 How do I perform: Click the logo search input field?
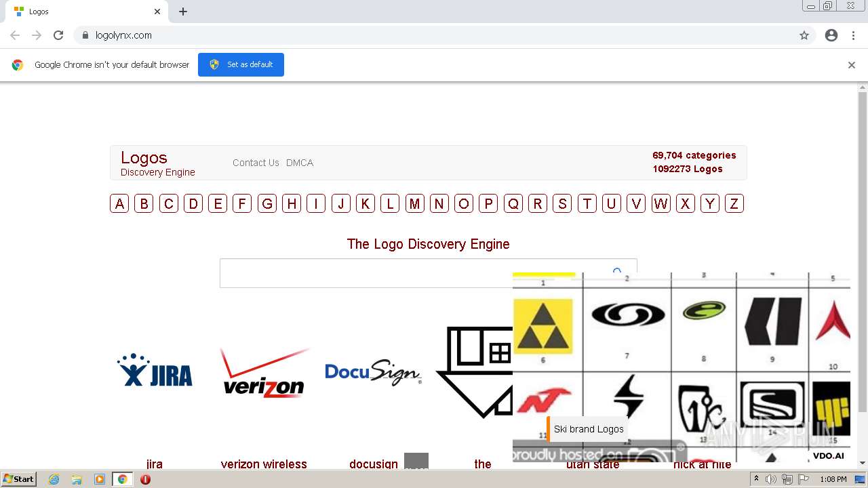tap(366, 273)
